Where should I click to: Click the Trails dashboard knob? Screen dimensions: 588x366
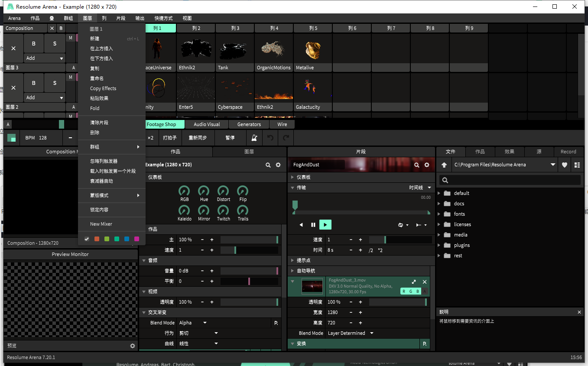(x=243, y=210)
